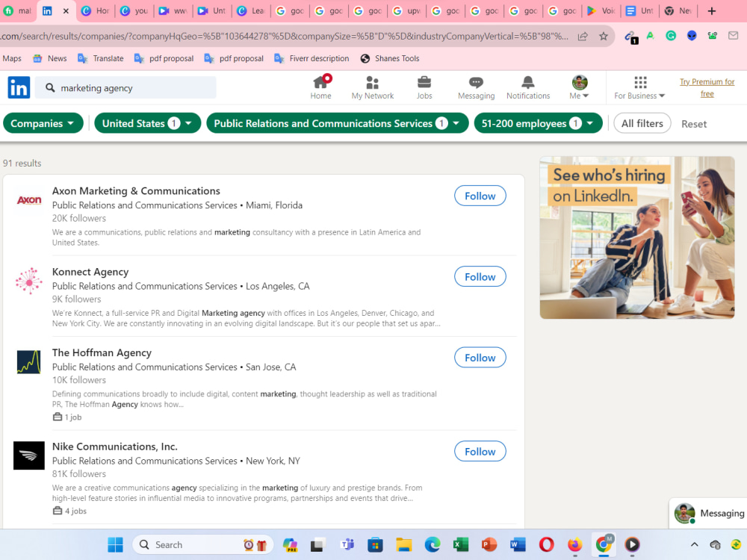Switch to the Lea browser tab
This screenshot has width=747, height=560.
(252, 11)
